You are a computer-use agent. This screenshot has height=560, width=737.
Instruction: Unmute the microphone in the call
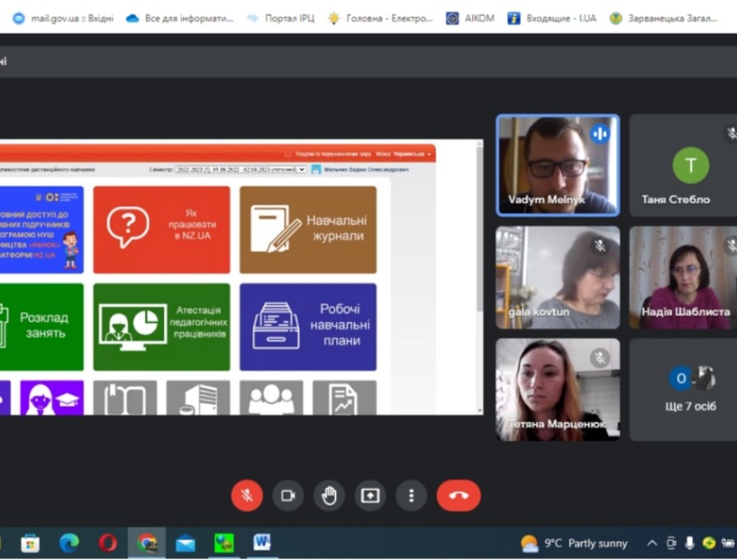246,496
